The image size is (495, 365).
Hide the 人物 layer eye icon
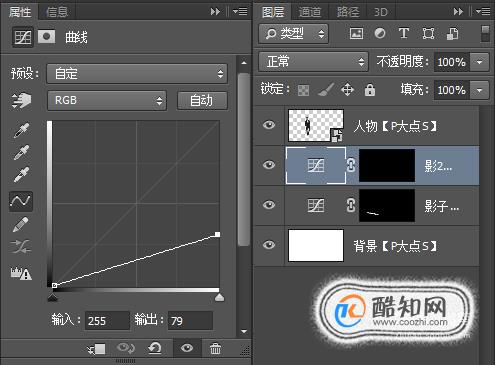point(269,125)
